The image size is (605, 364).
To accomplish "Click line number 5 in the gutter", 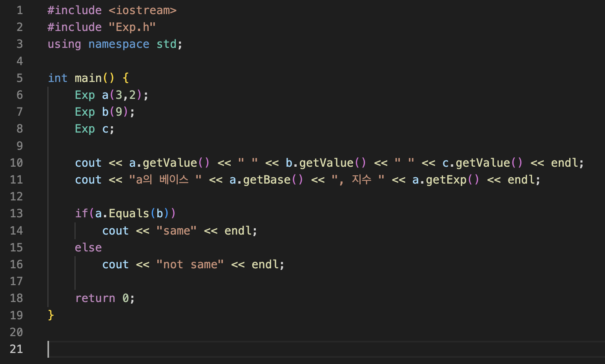I will click(x=20, y=78).
